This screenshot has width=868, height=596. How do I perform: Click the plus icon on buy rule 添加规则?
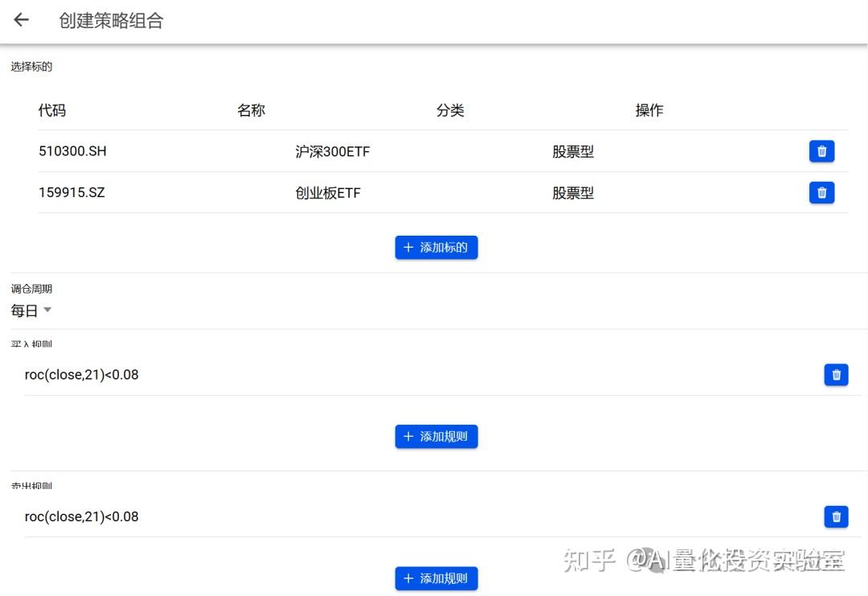(x=408, y=436)
